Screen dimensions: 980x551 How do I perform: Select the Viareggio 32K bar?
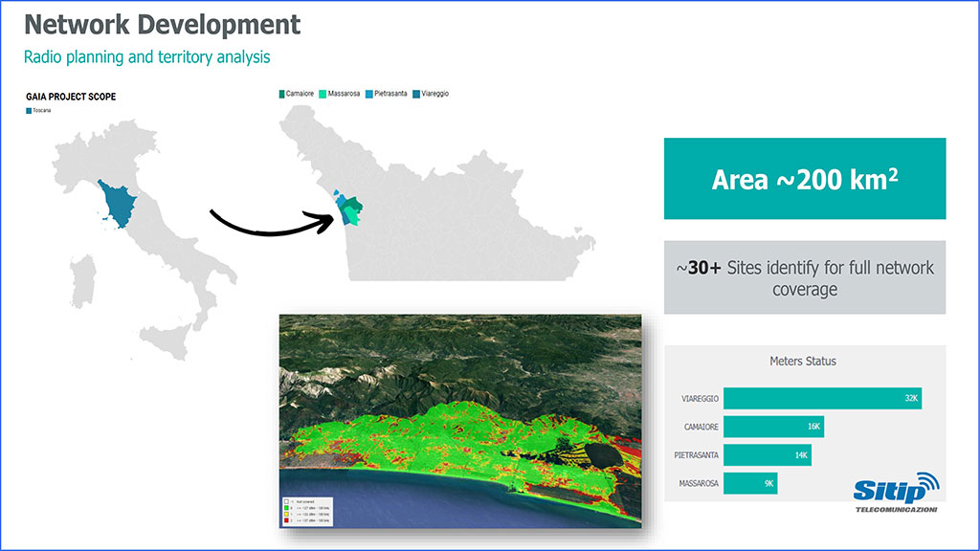coord(821,398)
